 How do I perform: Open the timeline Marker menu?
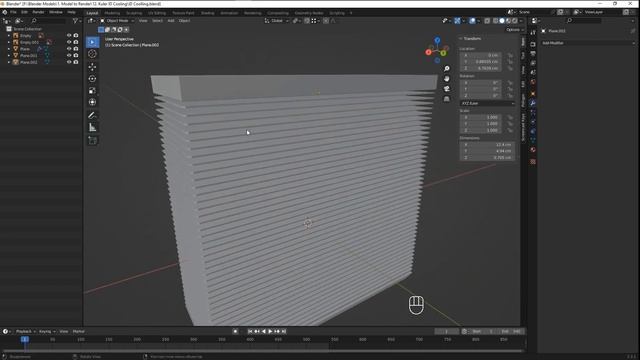coord(78,331)
